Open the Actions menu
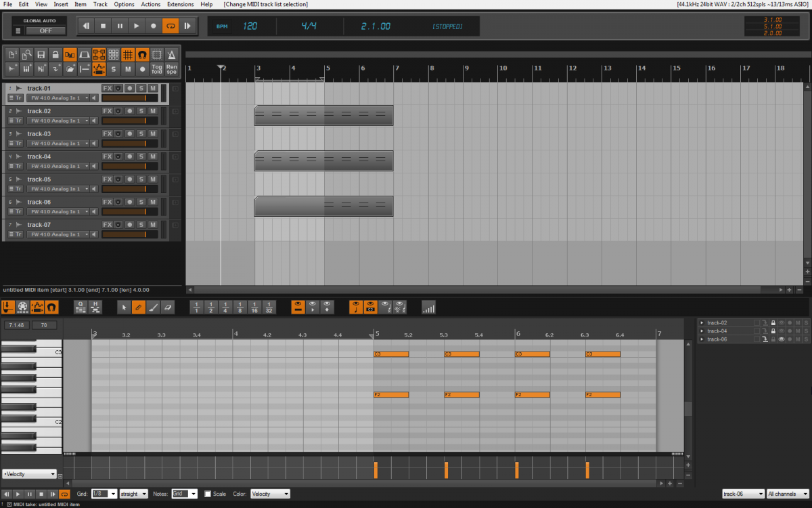 point(150,4)
